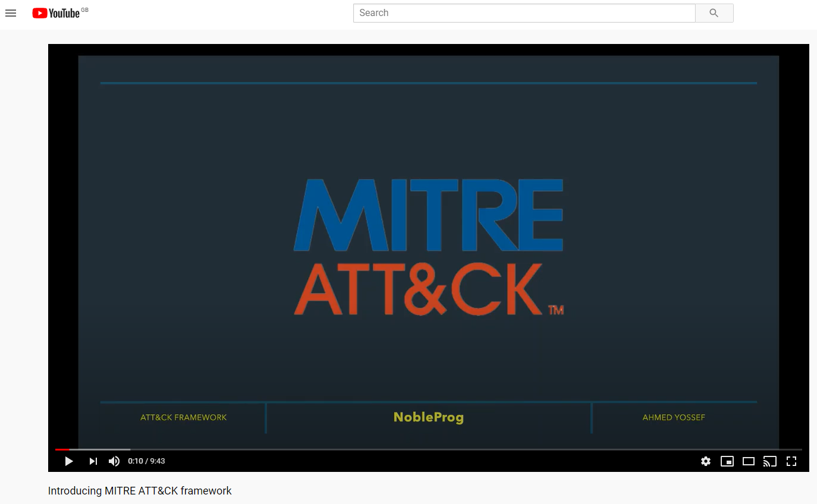The image size is (817, 504).
Task: Click the Search input field
Action: pos(524,13)
